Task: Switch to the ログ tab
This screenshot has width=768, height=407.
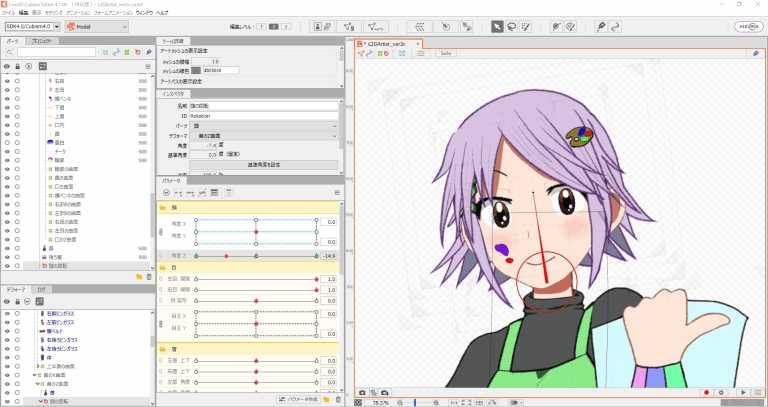Action: 42,289
